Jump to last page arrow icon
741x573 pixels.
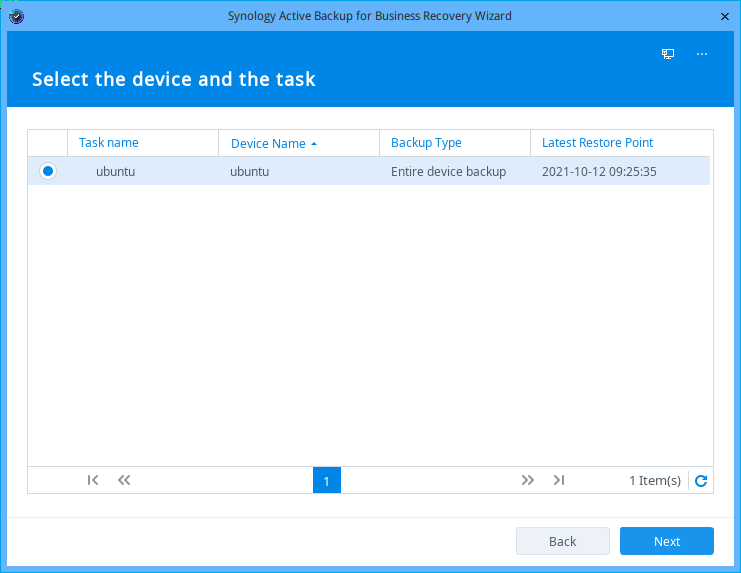pyautogui.click(x=559, y=480)
